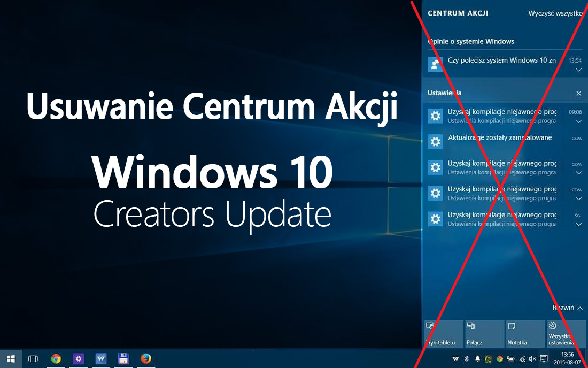Click gear icon of the 09:06 notification
Image resolution: width=588 pixels, height=368 pixels.
point(435,116)
